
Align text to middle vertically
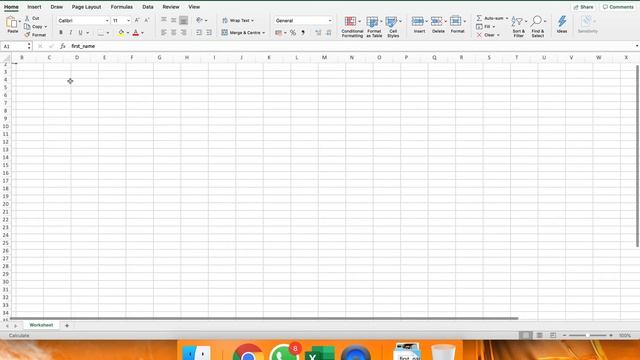pos(173,20)
